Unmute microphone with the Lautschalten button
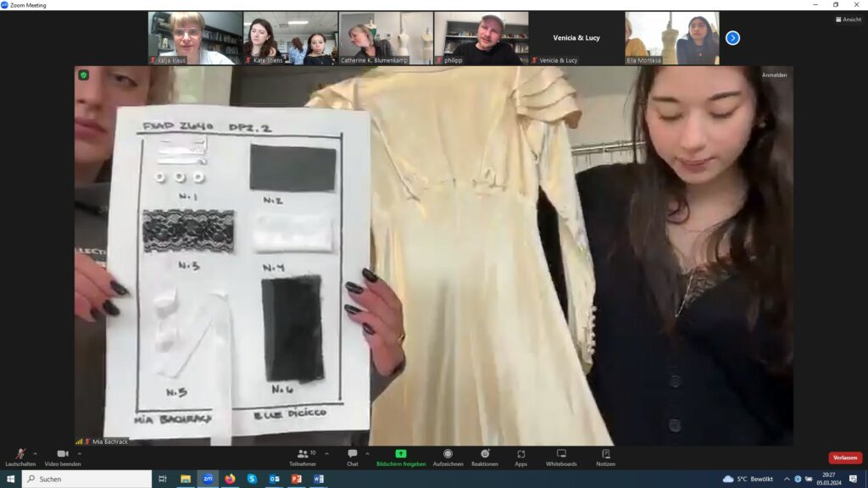 pyautogui.click(x=19, y=456)
